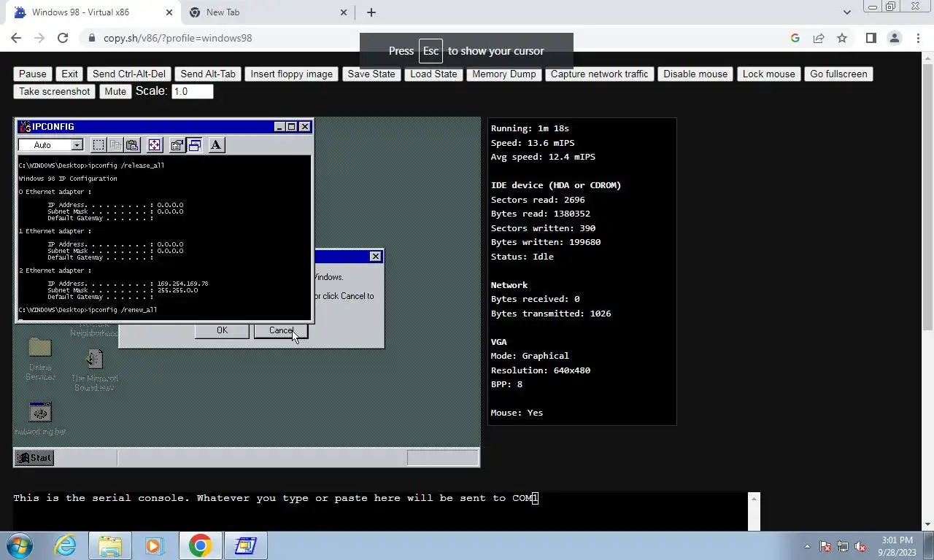The width and height of the screenshot is (934, 560).
Task: Toggle the emulator Mute button
Action: (x=115, y=91)
